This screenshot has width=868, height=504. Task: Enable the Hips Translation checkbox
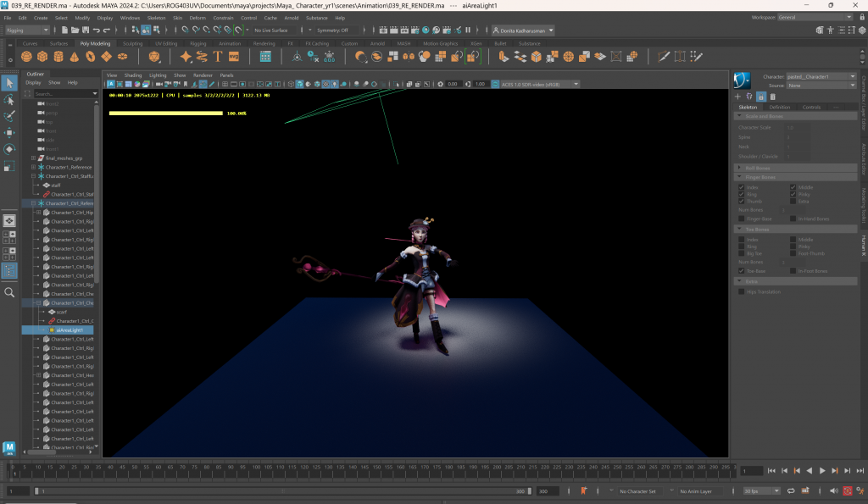[741, 292]
